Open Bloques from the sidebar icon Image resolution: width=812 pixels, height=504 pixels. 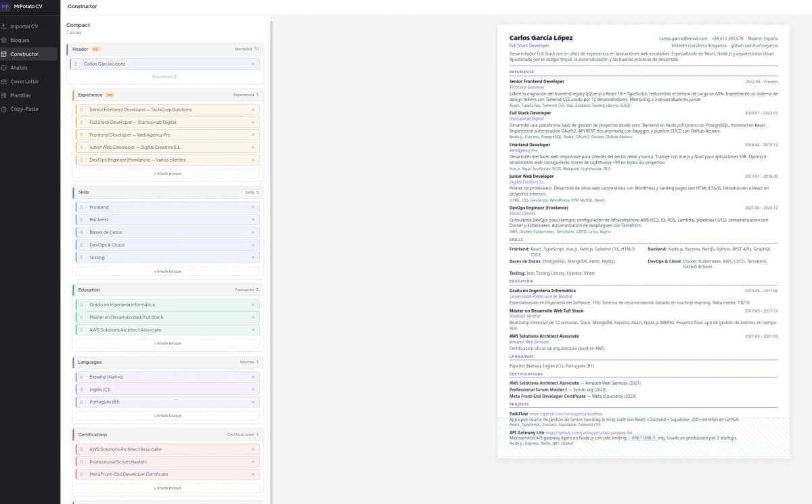pos(5,40)
